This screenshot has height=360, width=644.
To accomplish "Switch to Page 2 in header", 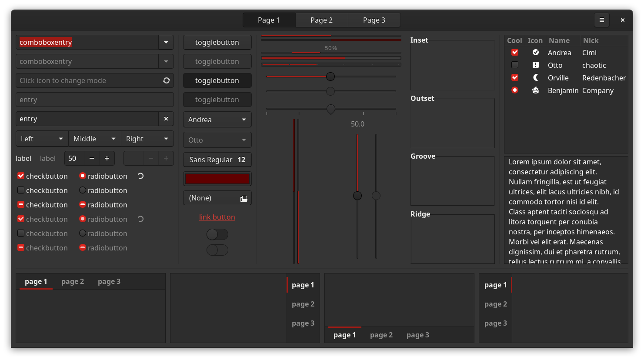I will pyautogui.click(x=321, y=20).
